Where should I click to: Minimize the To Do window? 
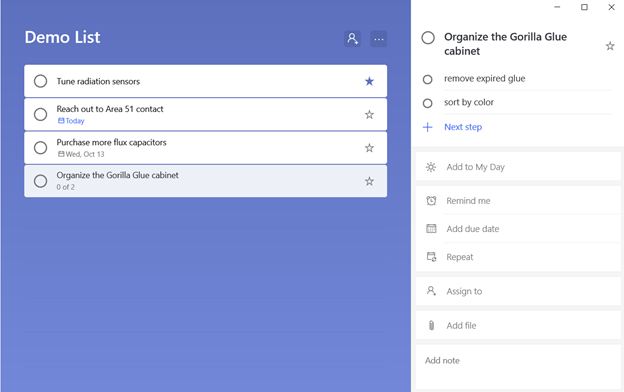tap(557, 7)
